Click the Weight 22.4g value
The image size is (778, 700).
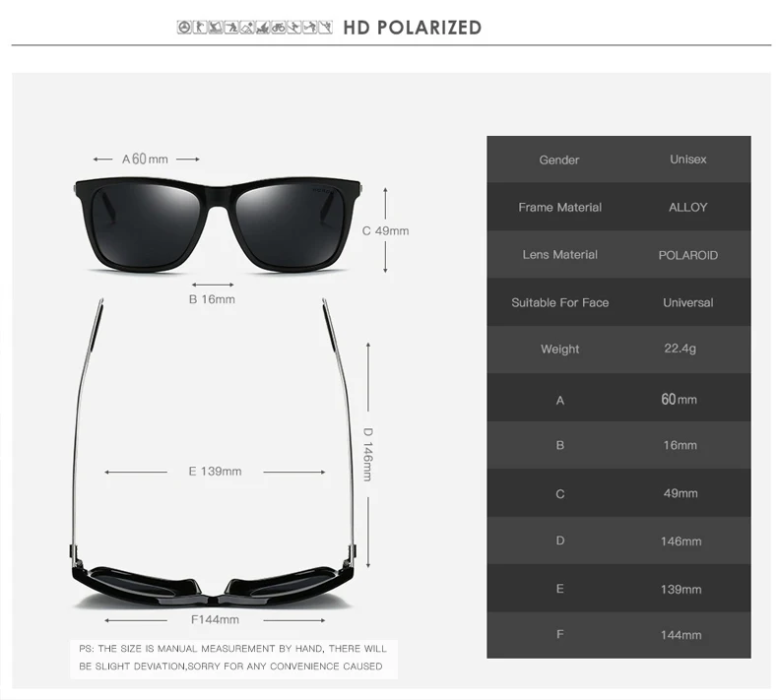point(681,349)
